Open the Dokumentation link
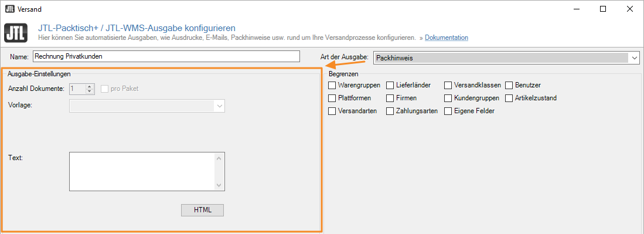644x234 pixels. pyautogui.click(x=447, y=38)
